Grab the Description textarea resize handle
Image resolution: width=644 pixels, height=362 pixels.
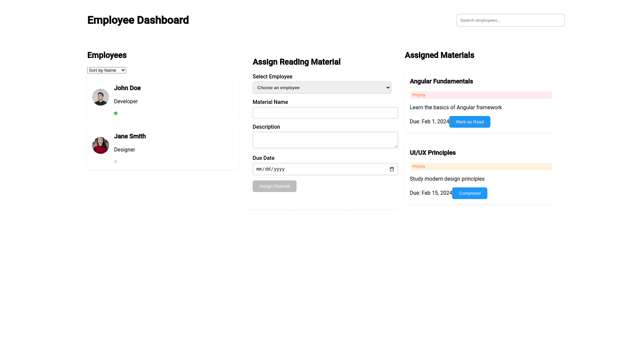pos(396,146)
